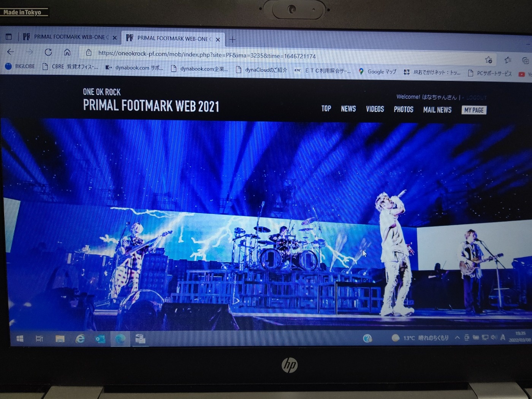
Task: Switch to Microsoft Edge on the taskbar
Action: [120, 339]
